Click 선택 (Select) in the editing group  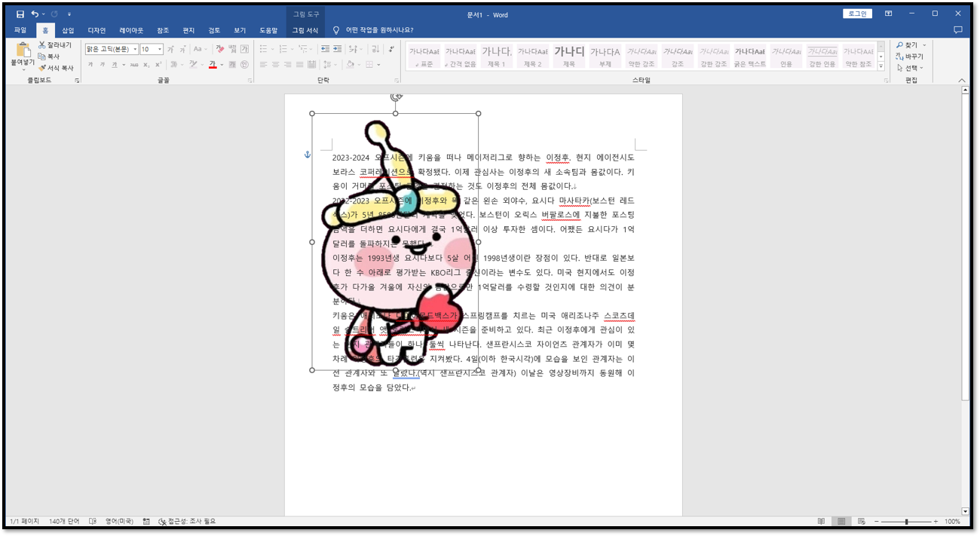[x=911, y=68]
